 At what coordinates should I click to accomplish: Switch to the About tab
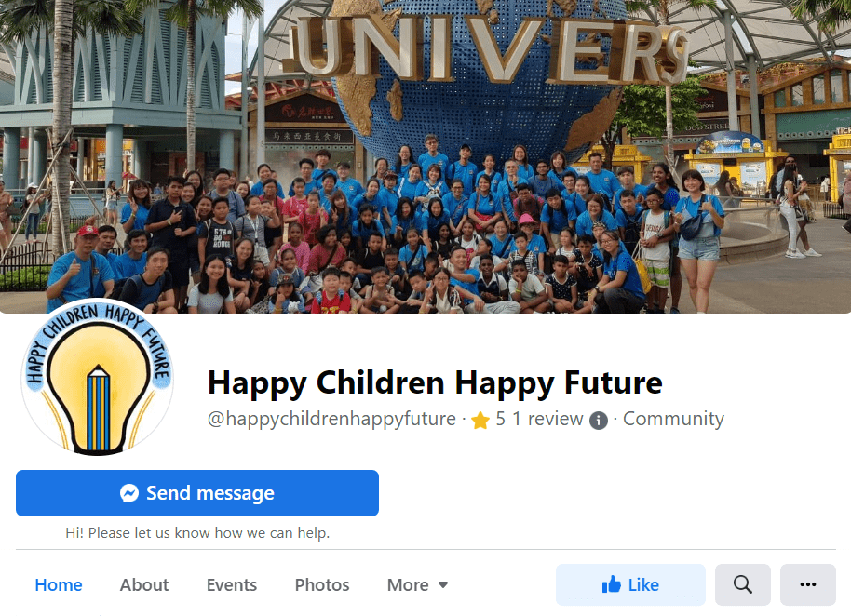tap(144, 584)
